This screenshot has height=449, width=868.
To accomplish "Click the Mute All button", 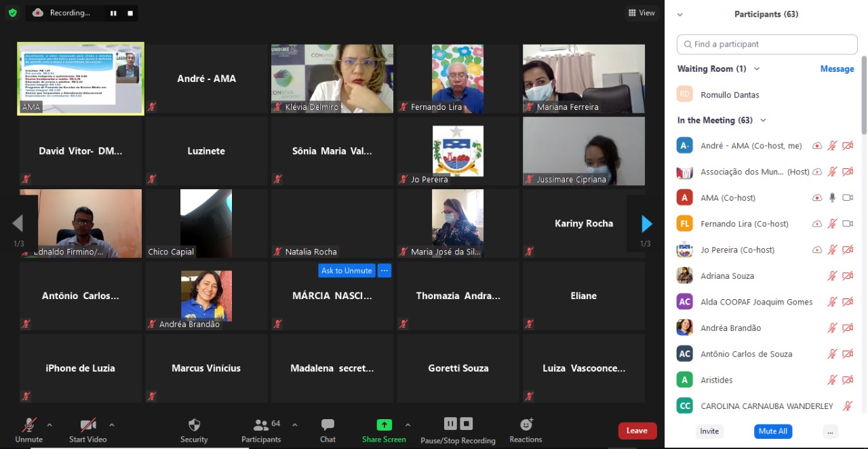I will [x=772, y=431].
